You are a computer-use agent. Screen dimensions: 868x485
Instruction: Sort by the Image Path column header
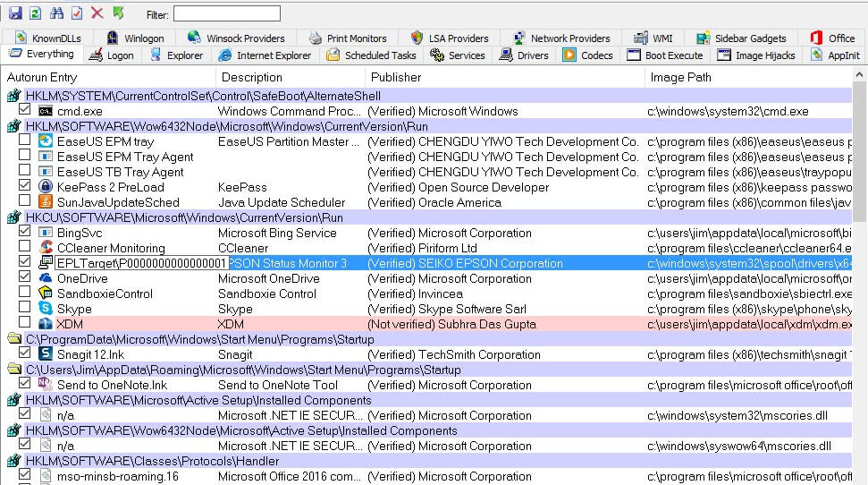[748, 78]
